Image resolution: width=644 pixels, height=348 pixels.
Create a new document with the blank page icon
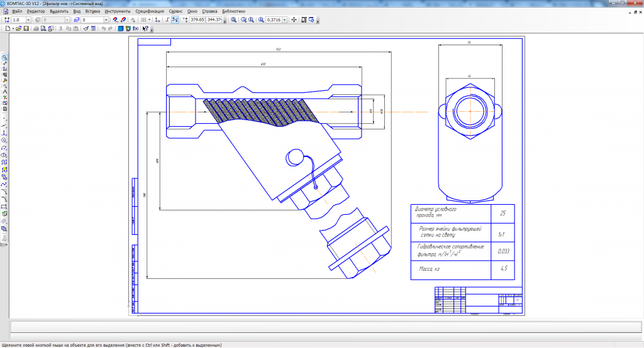coord(8,29)
